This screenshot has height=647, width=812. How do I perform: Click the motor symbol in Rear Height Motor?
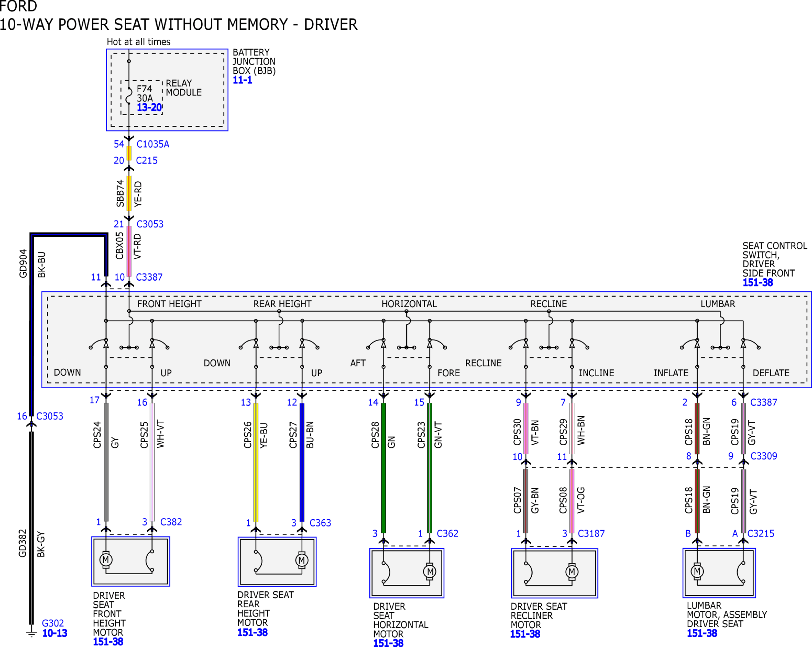coord(302,560)
